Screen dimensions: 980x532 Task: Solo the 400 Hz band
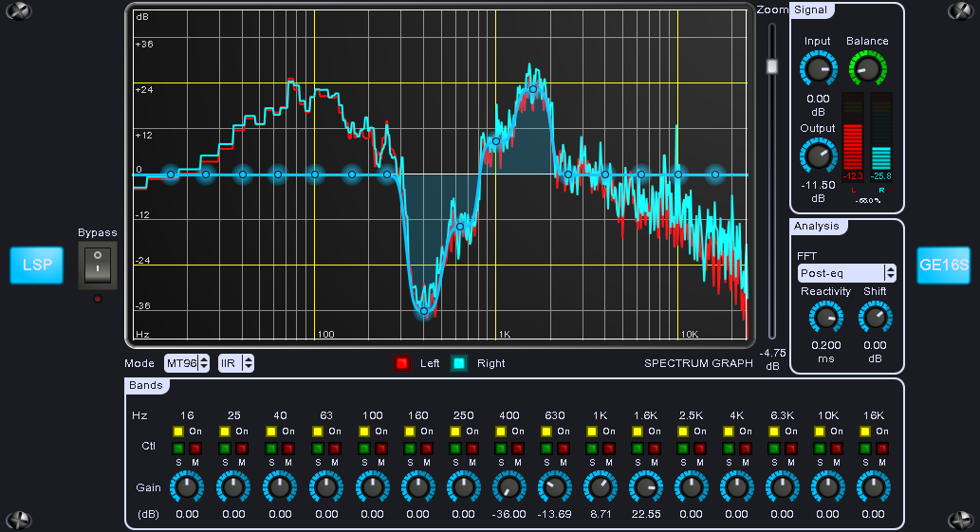[501, 449]
